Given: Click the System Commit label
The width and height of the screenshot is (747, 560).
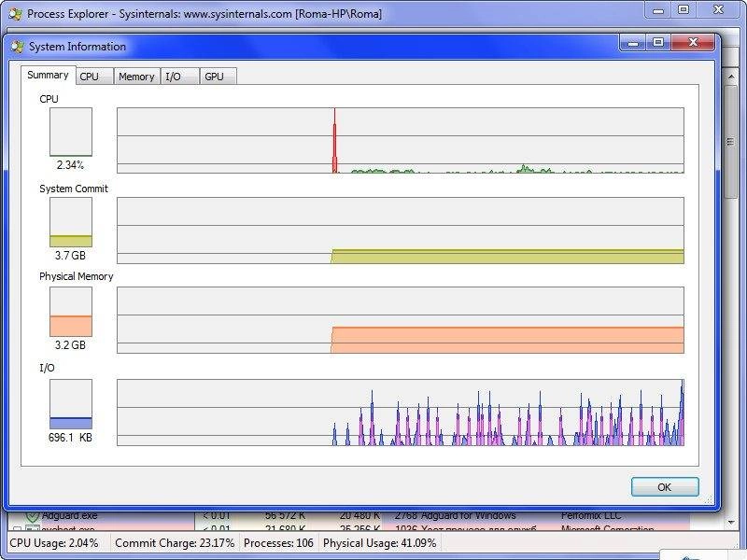Looking at the screenshot, I should (74, 189).
